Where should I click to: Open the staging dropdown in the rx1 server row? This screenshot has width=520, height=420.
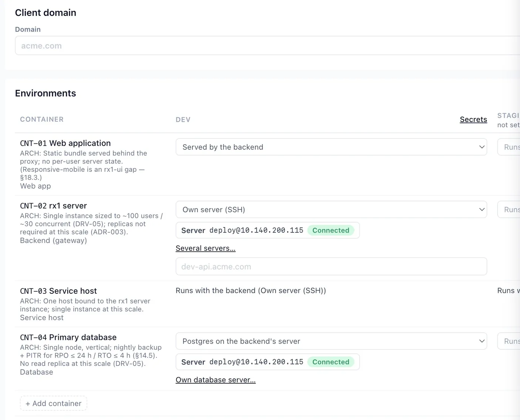pyautogui.click(x=509, y=210)
